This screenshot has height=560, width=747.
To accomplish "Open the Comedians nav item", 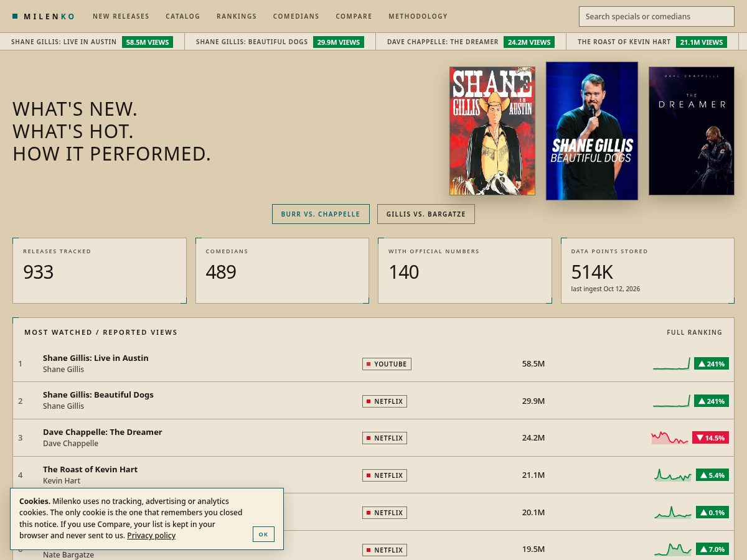I will point(296,16).
